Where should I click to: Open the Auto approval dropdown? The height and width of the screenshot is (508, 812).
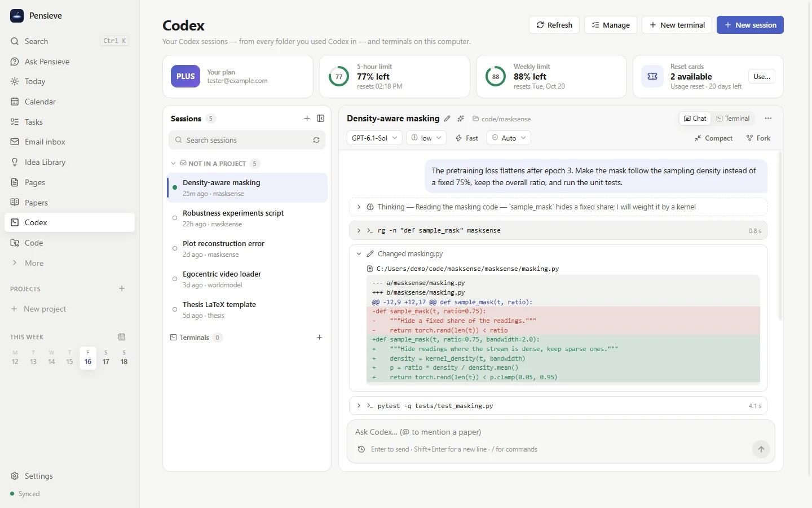click(x=509, y=138)
